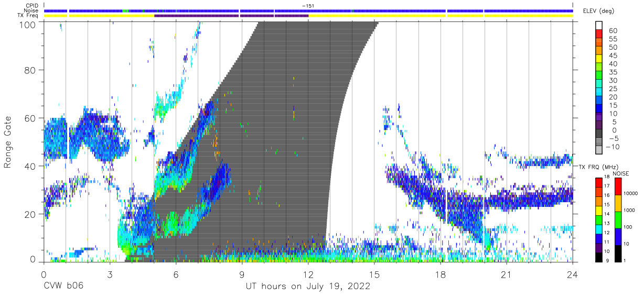This screenshot has width=644, height=297.
Task: Click tick 40 on Range Gate axis
Action: (x=30, y=166)
